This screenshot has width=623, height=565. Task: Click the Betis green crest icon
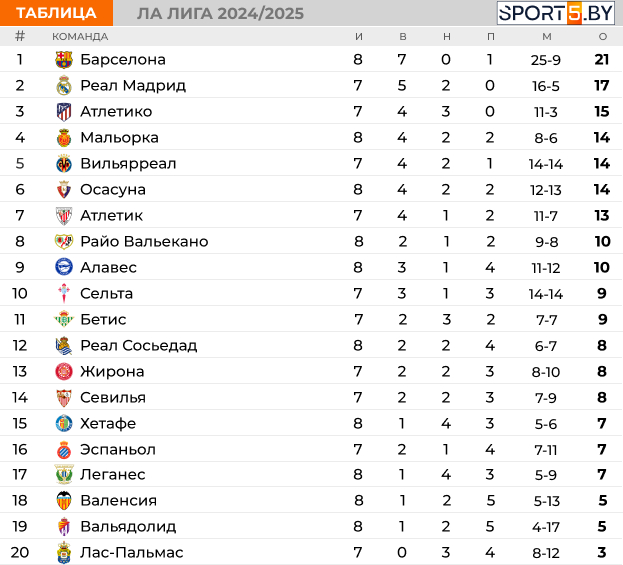(64, 319)
